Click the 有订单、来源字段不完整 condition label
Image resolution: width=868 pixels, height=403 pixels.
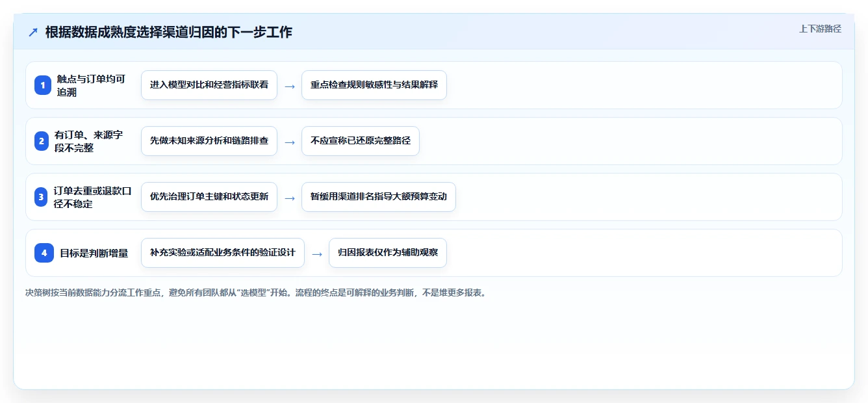[88, 141]
